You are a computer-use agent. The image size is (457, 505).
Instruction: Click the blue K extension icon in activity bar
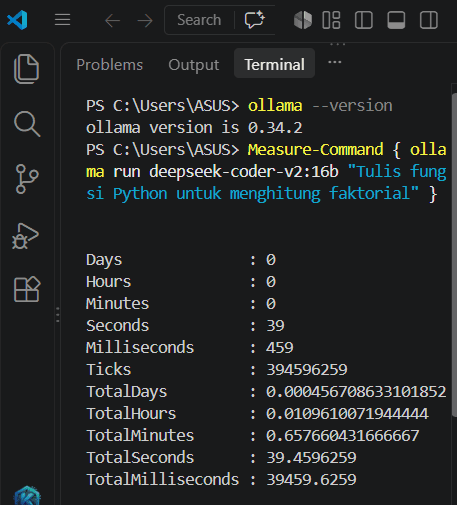[x=27, y=495]
